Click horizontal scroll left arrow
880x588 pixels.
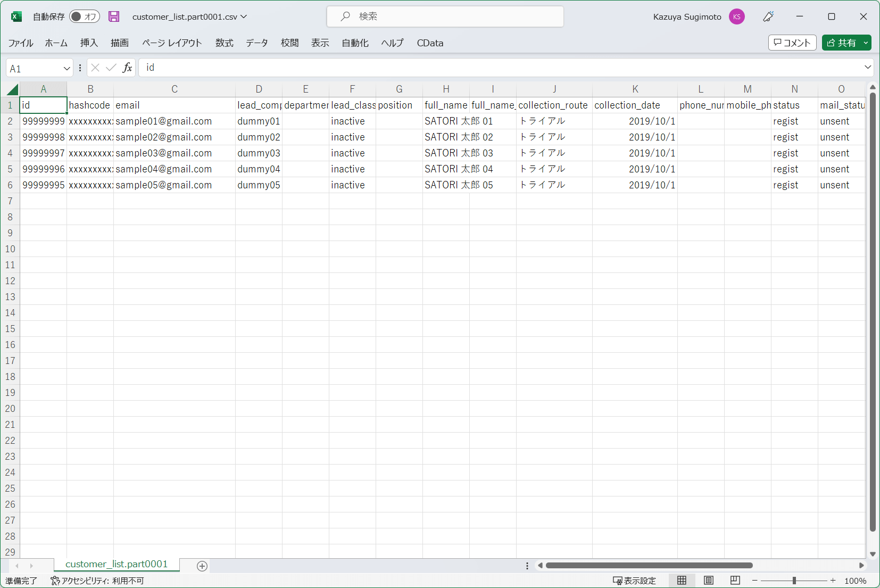tap(540, 565)
